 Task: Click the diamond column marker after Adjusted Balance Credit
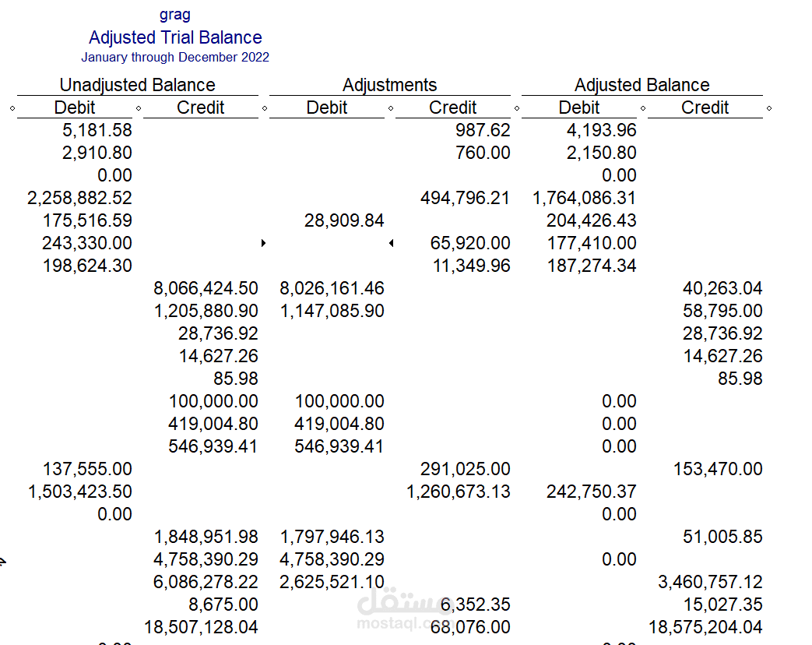pos(769,108)
